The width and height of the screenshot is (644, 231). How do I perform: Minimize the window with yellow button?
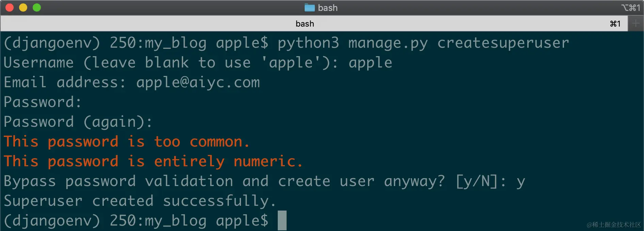23,7
